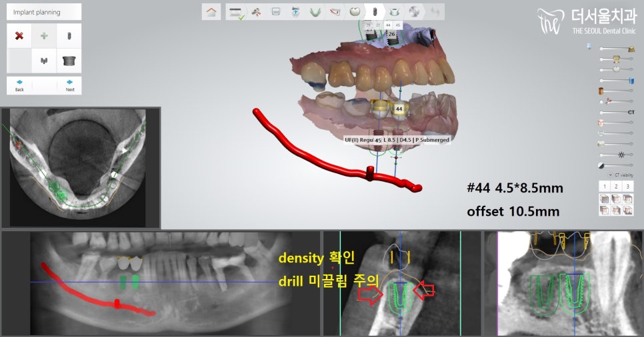This screenshot has width=644, height=337.
Task: Click the axial CT slice view
Action: [81, 167]
